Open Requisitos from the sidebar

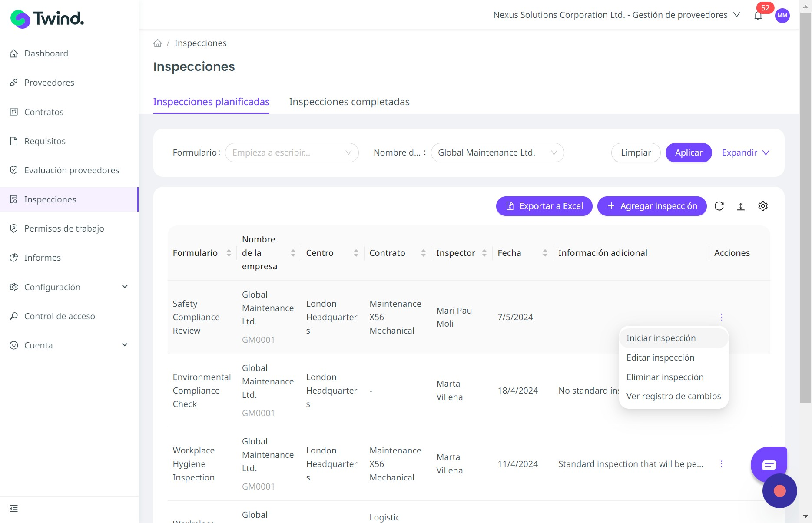(45, 141)
